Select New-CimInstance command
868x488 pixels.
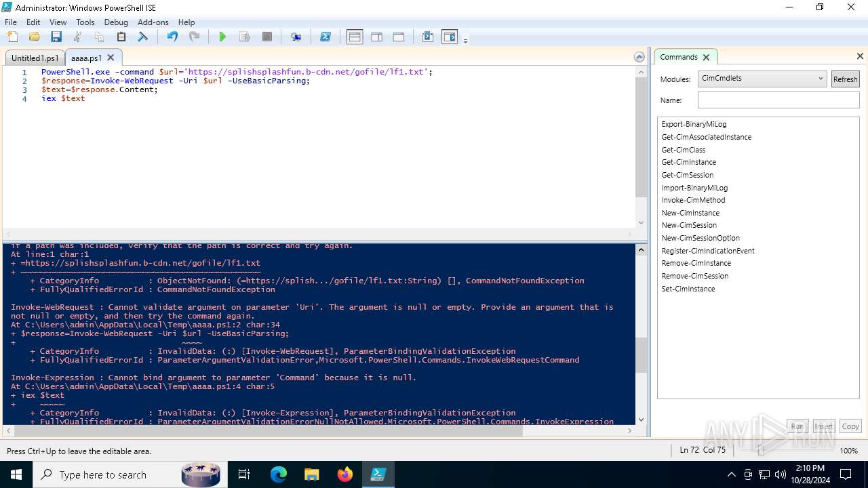point(690,213)
